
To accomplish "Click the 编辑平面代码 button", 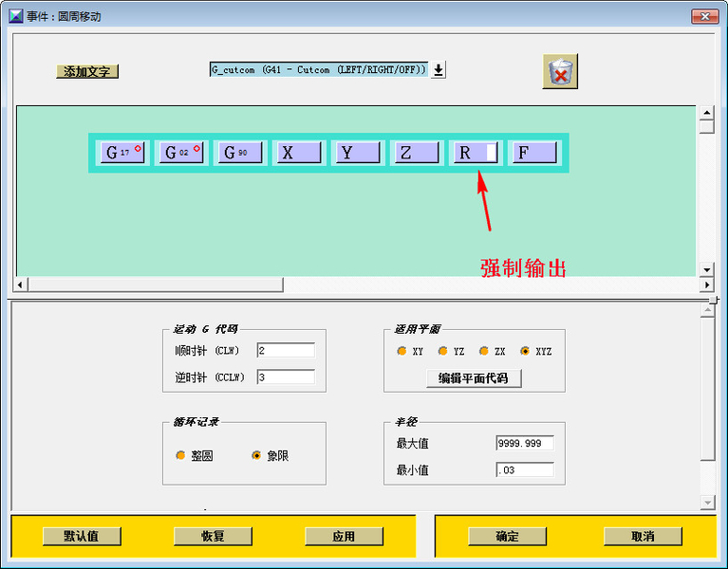I will point(474,378).
